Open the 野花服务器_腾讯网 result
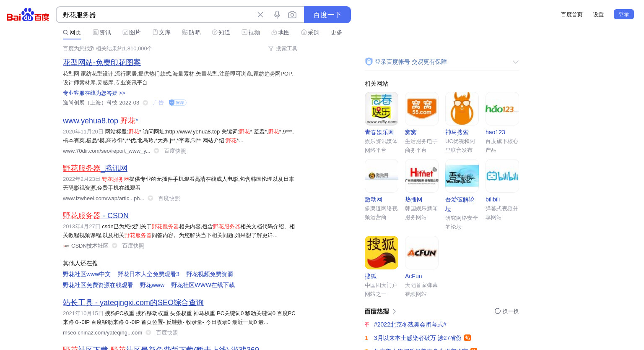644x350 pixels. pos(95,168)
